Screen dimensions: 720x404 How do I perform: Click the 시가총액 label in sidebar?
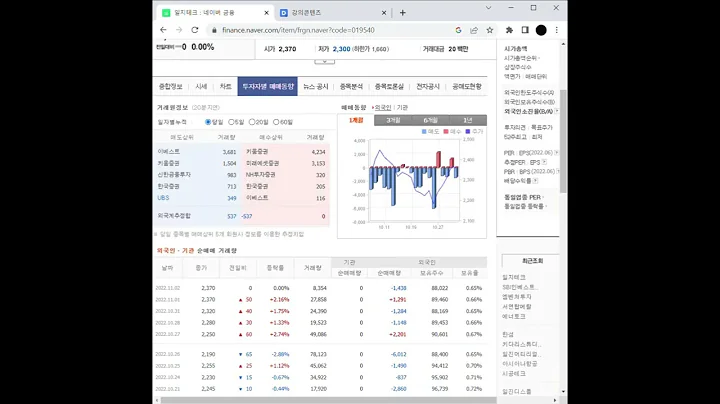[516, 49]
